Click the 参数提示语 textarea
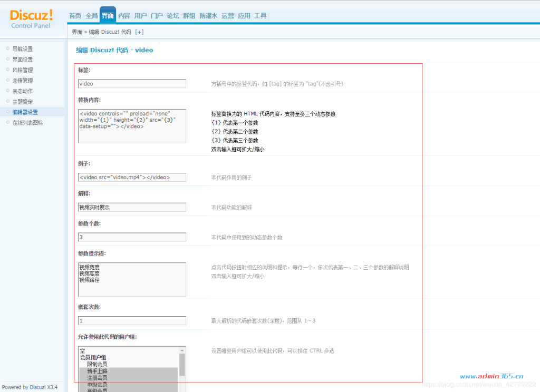Screen dimensions: 540x392 click(x=132, y=279)
